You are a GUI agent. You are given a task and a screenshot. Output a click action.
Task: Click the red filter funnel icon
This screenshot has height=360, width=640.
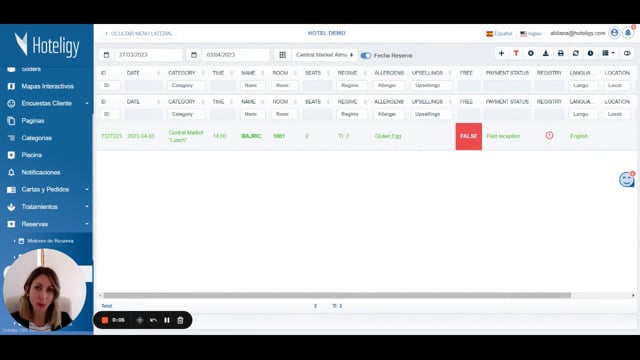tap(516, 53)
